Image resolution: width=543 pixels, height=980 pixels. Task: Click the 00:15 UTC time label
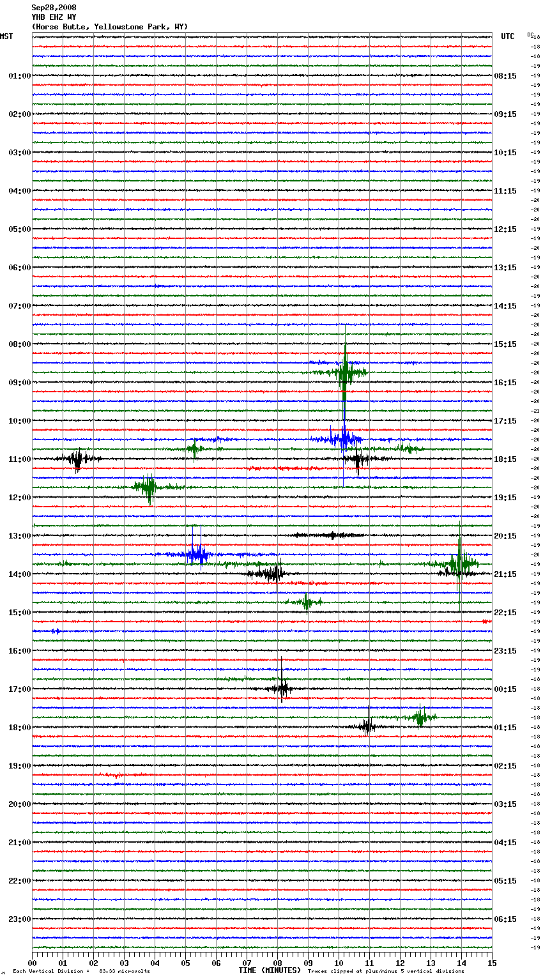point(505,689)
